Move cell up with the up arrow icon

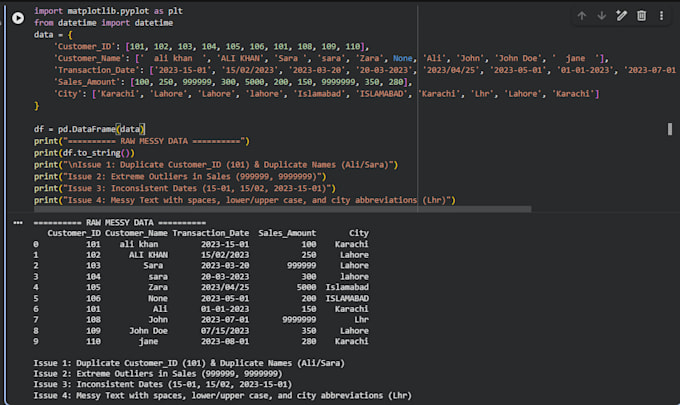click(582, 16)
